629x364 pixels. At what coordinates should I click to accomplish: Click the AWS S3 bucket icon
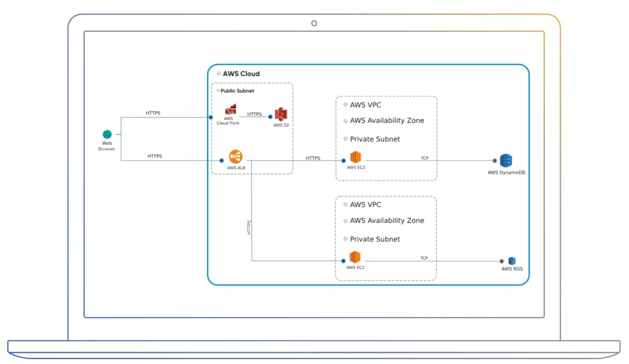click(281, 113)
